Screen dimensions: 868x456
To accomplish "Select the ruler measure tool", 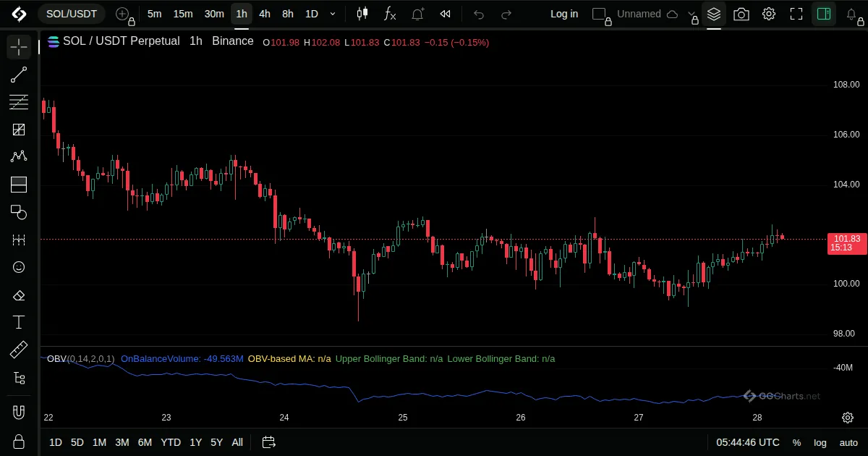I will [19, 350].
